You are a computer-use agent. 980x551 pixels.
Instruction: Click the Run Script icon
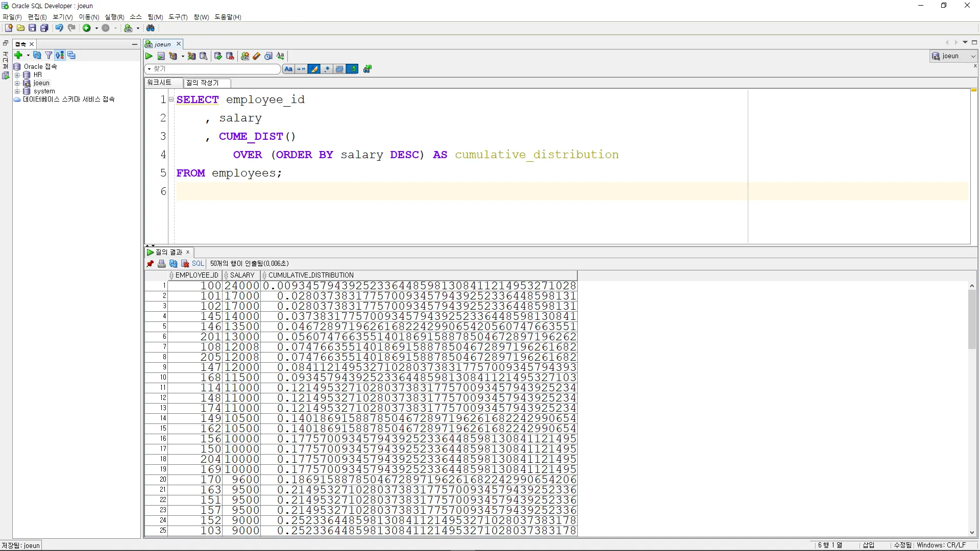[x=161, y=56]
